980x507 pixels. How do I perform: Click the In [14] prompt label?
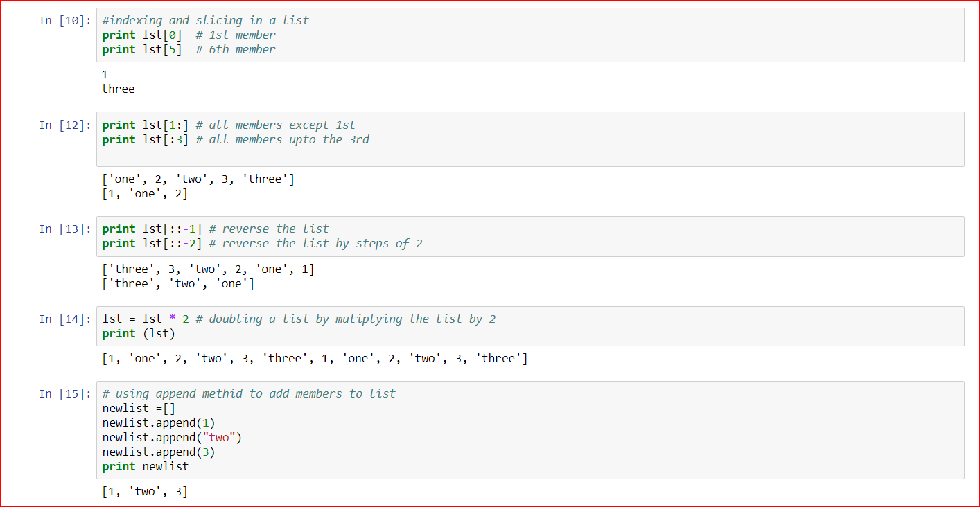click(x=65, y=319)
